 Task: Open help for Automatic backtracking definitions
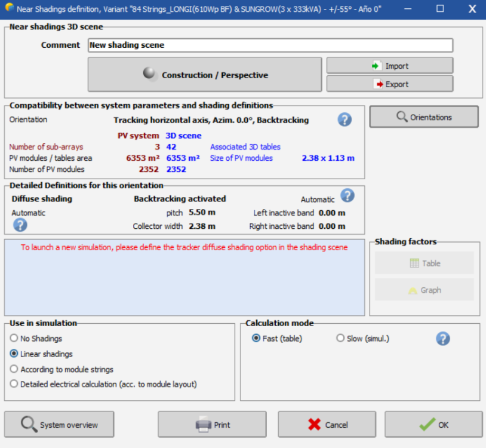[x=347, y=195]
